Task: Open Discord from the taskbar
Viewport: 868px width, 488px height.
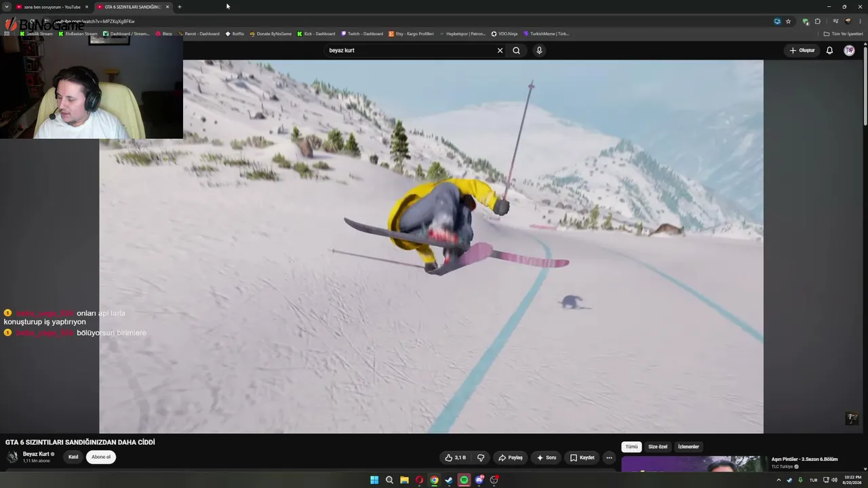Action: (479, 480)
